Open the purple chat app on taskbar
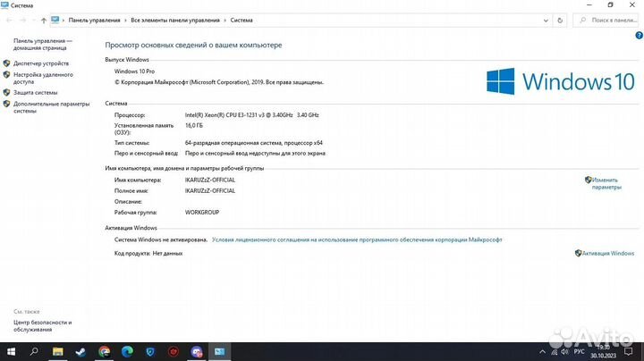The width and height of the screenshot is (644, 361). (197, 351)
